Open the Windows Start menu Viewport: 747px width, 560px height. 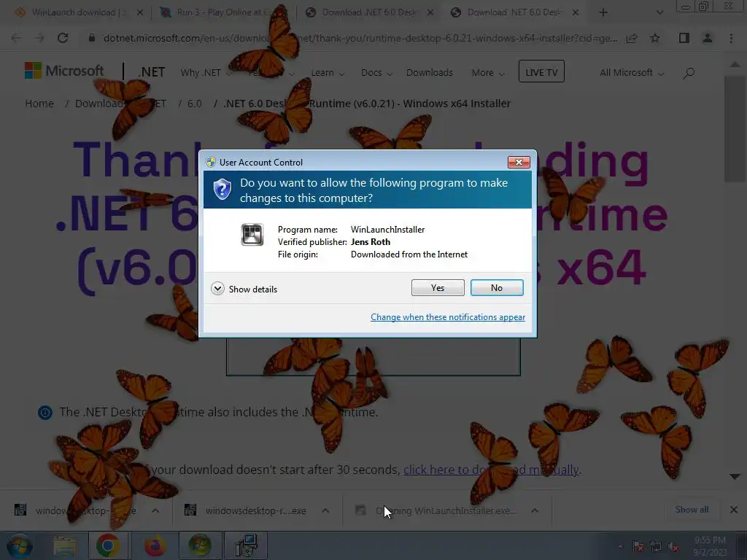[x=20, y=545]
